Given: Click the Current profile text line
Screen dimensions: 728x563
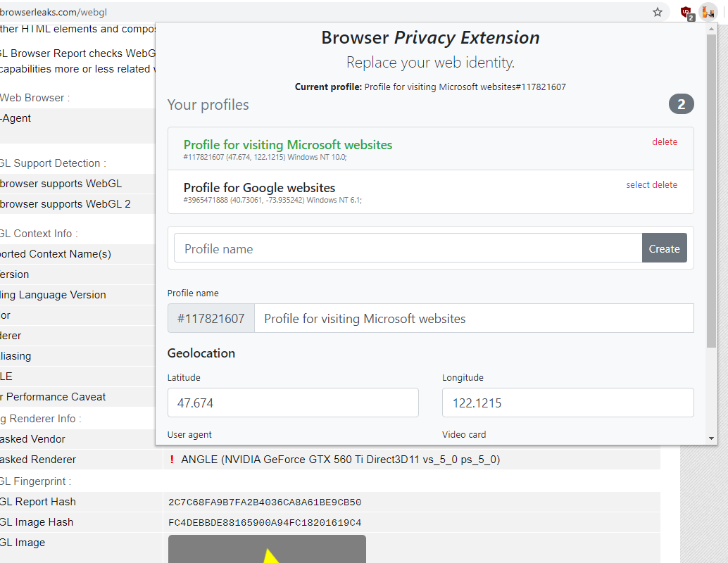Looking at the screenshot, I should click(x=430, y=87).
